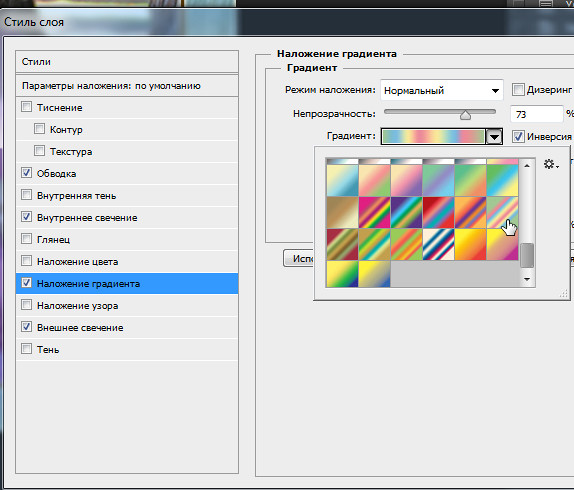Collapse the gradient preset dropdown arrow

(494, 137)
